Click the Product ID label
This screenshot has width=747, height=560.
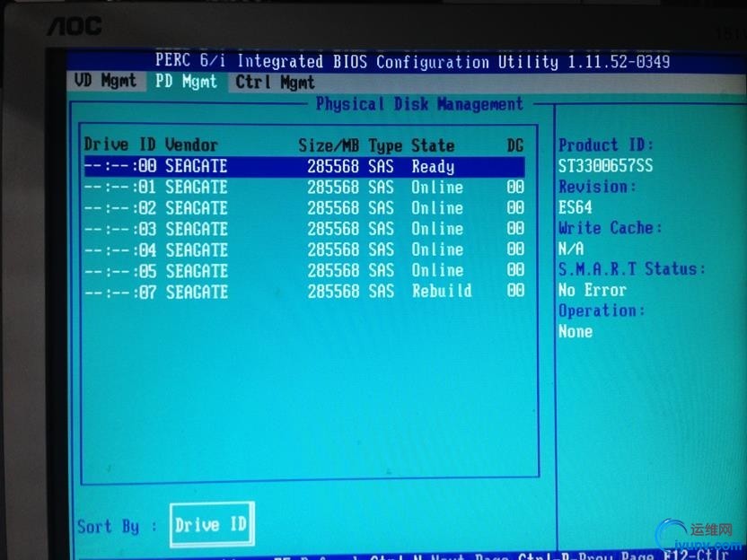tap(606, 144)
